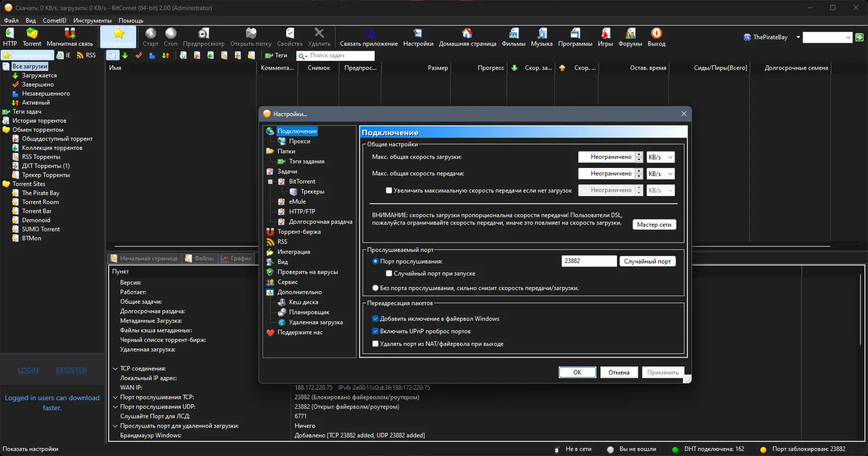Switch to the График tab

coord(236,258)
